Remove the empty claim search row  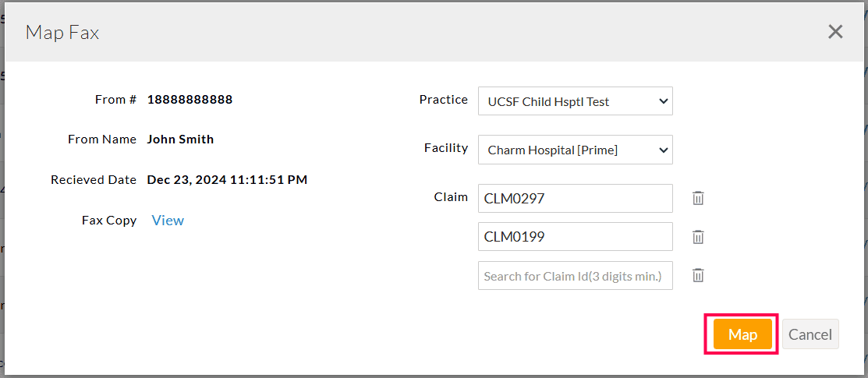tap(698, 274)
